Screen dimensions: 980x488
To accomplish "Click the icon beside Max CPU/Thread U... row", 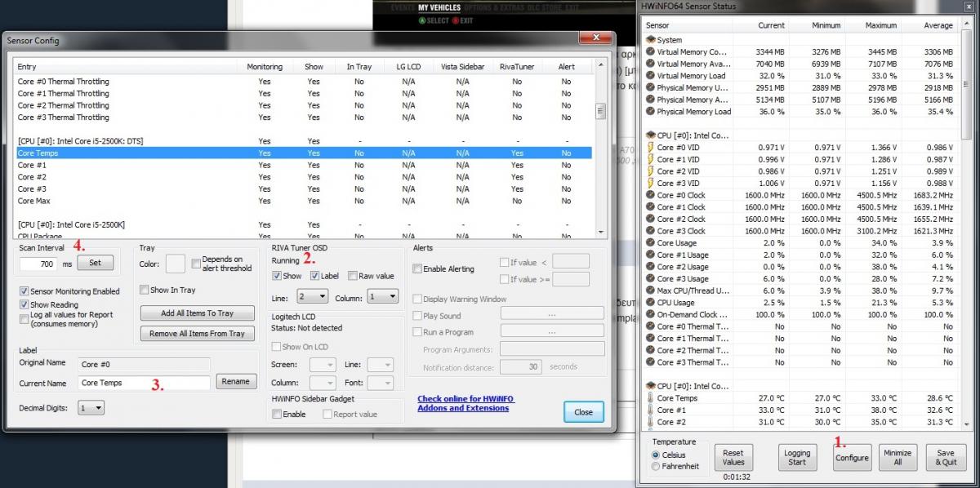I will [x=650, y=291].
